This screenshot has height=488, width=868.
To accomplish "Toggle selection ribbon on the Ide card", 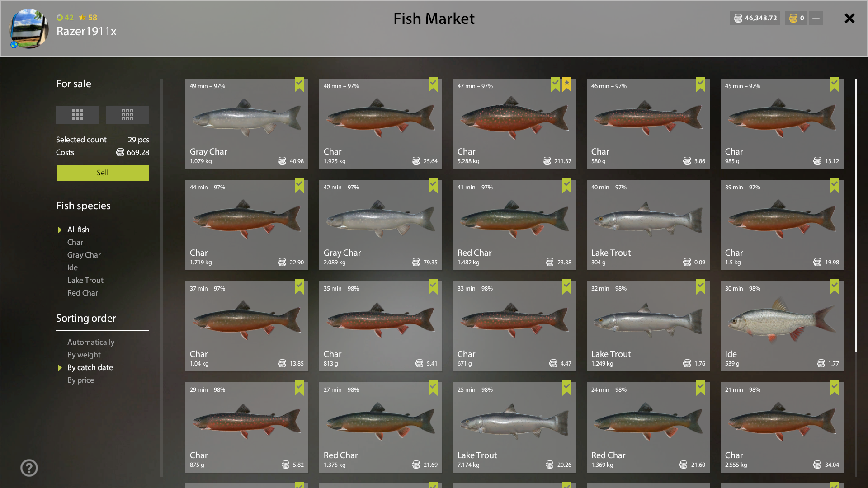I will pyautogui.click(x=835, y=287).
